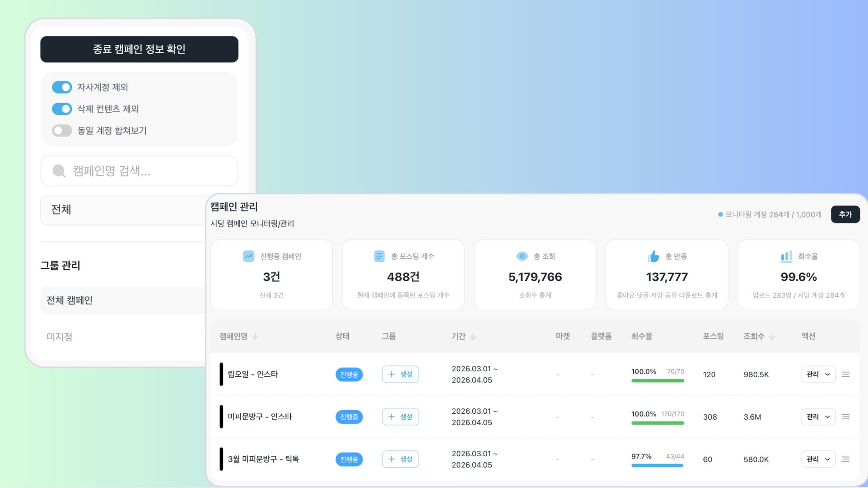Expand 관리 dropdown for 미피문방구 - 인스타
The height and width of the screenshot is (488, 868).
(818, 417)
